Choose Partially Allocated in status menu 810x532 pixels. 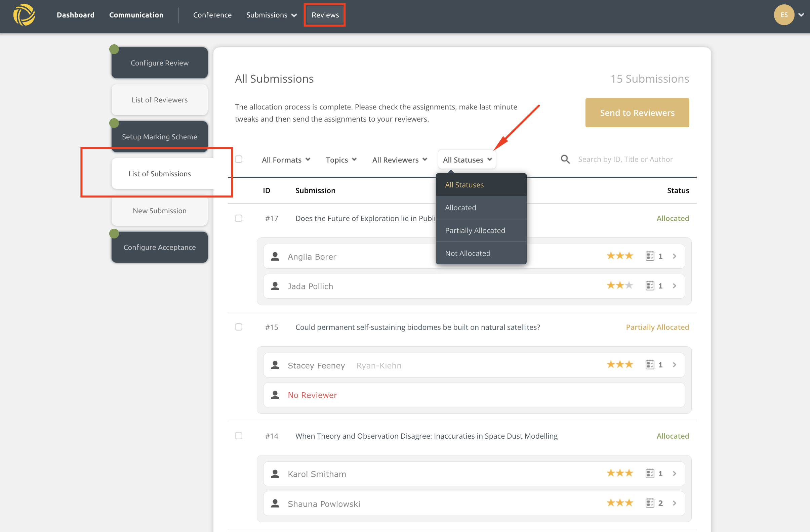tap(481, 230)
